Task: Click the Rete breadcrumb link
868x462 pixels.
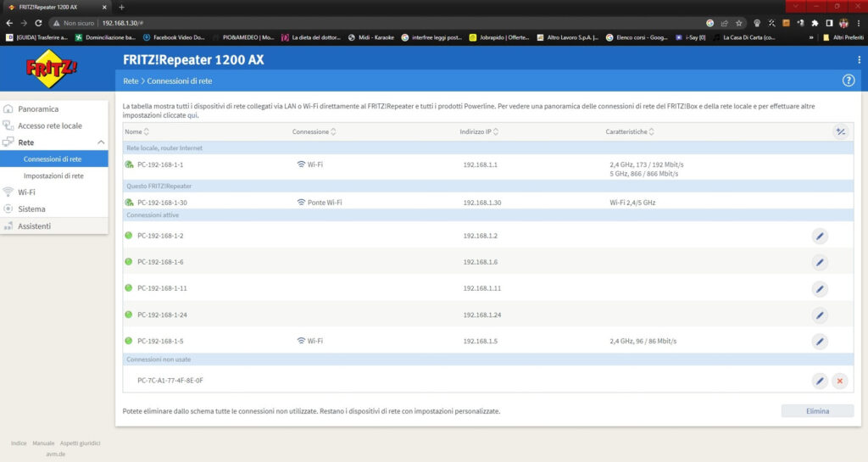Action: tap(131, 81)
